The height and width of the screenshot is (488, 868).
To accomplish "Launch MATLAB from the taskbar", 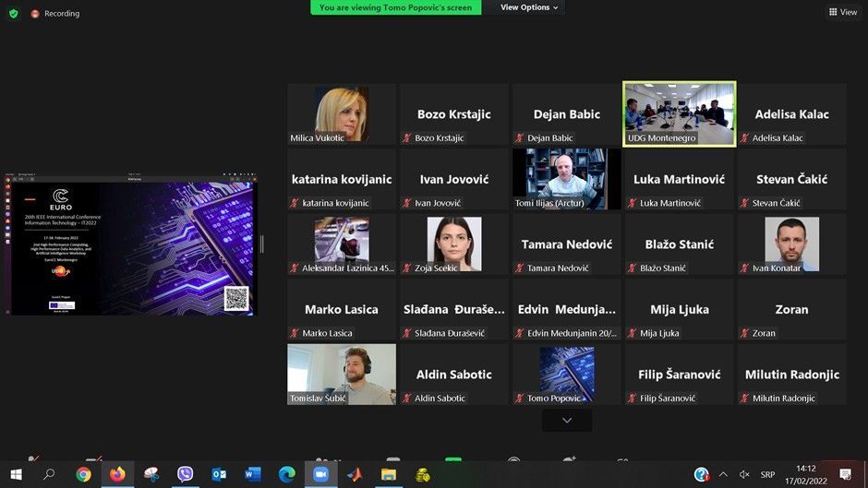I will pyautogui.click(x=355, y=474).
